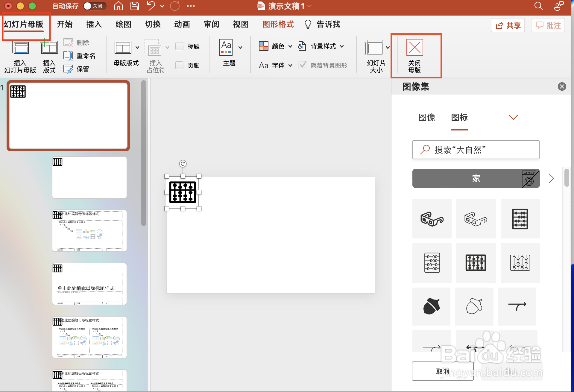
Task: Select the dark abacus icon thumbnail
Action: (476, 263)
